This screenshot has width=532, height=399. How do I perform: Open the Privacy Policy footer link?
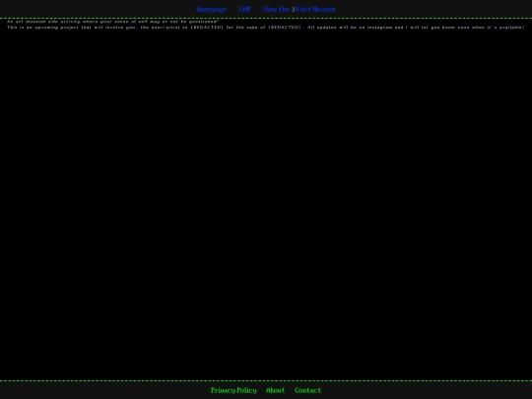[233, 390]
